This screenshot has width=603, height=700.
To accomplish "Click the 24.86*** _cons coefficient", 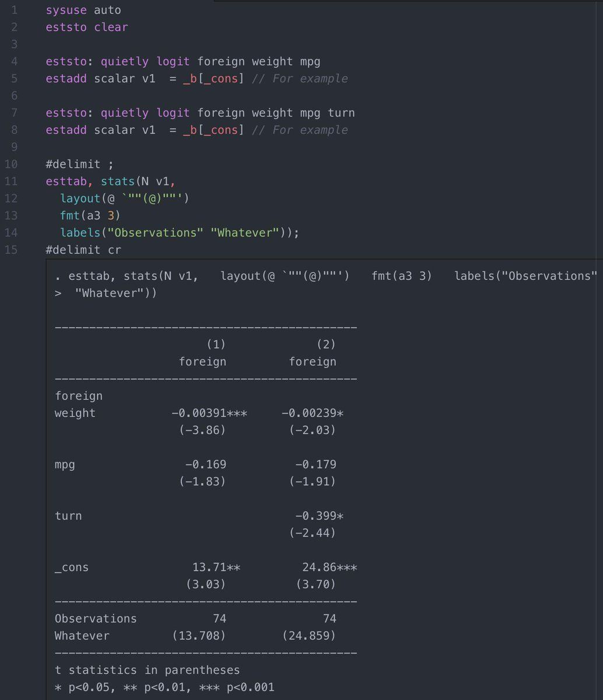I will pyautogui.click(x=329, y=567).
